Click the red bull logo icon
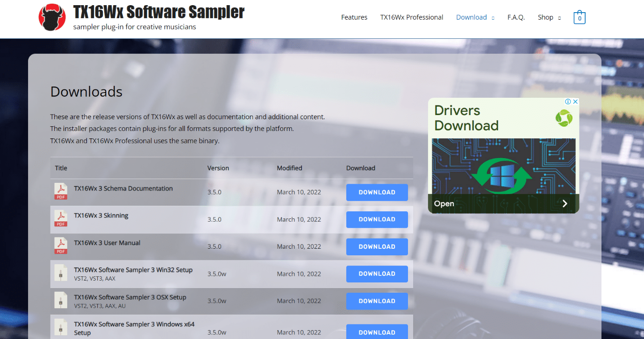This screenshot has height=339, width=644. click(52, 17)
